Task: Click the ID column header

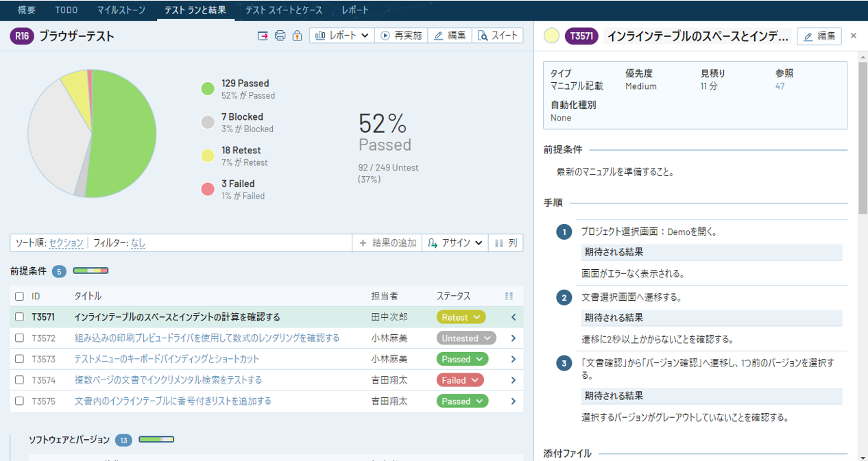Action: [x=36, y=297]
